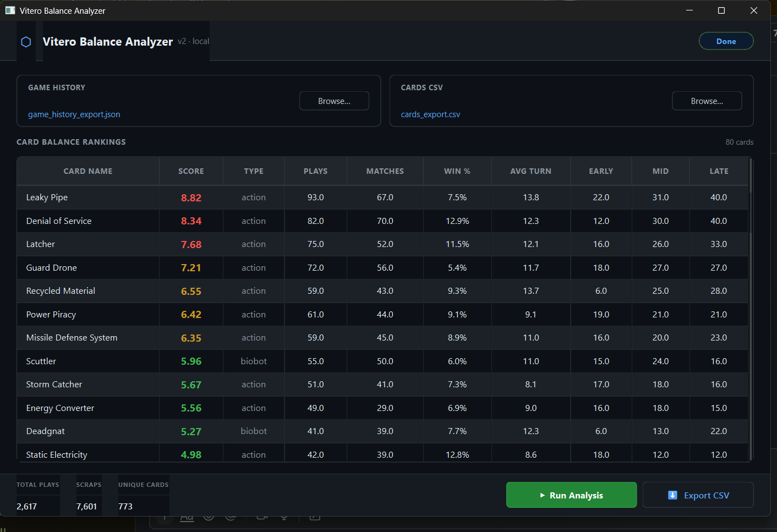Sort by the WIN % column header

coord(457,171)
